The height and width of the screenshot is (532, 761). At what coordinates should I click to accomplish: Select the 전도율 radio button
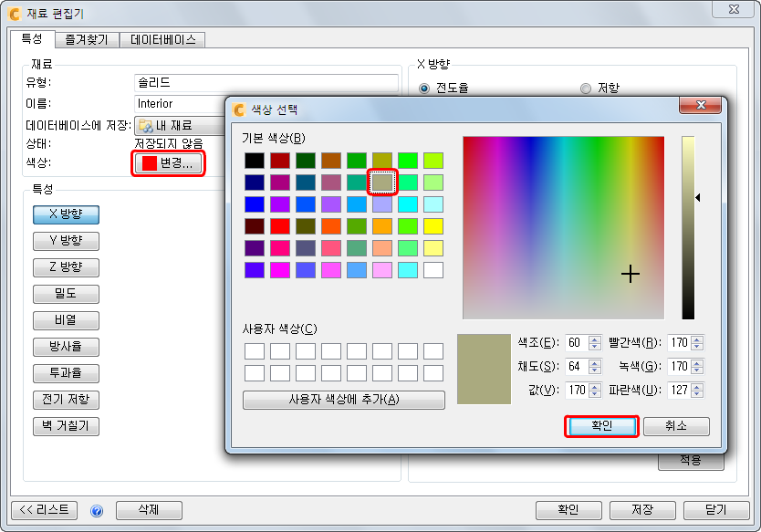(422, 88)
